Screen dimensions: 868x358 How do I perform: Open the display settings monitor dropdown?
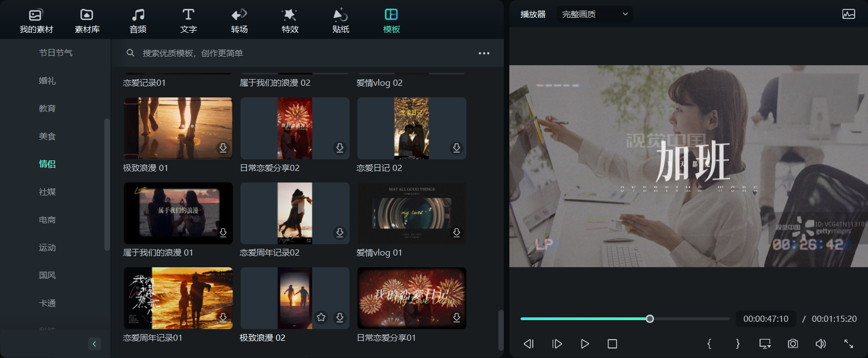[x=765, y=344]
